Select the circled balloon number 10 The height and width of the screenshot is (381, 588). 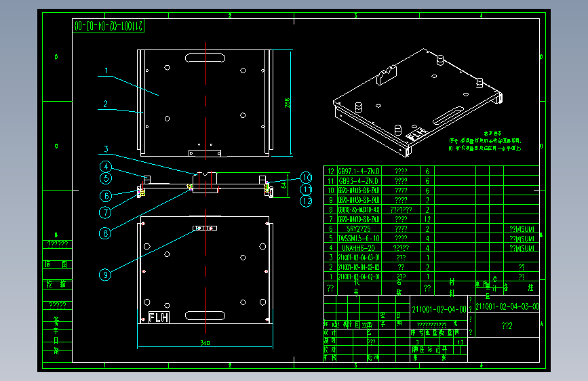point(306,178)
